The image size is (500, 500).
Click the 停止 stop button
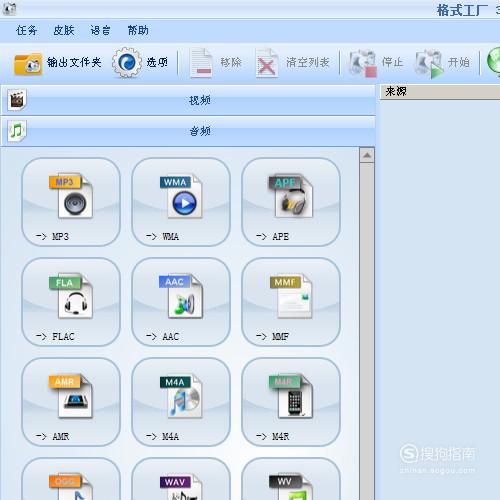[x=376, y=63]
